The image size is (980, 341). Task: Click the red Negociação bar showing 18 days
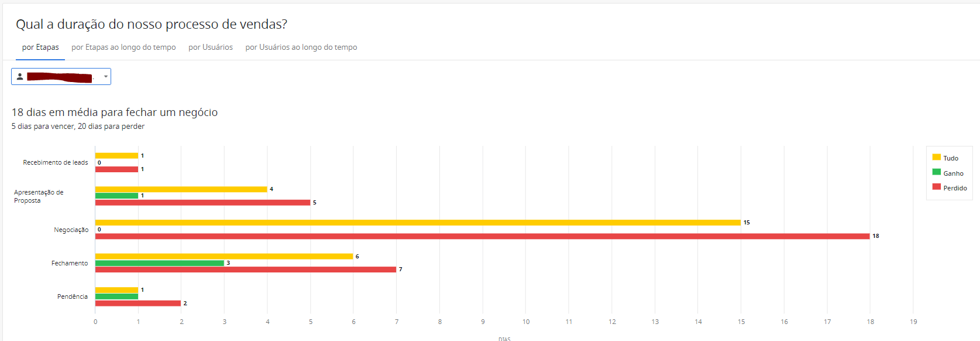point(482,236)
